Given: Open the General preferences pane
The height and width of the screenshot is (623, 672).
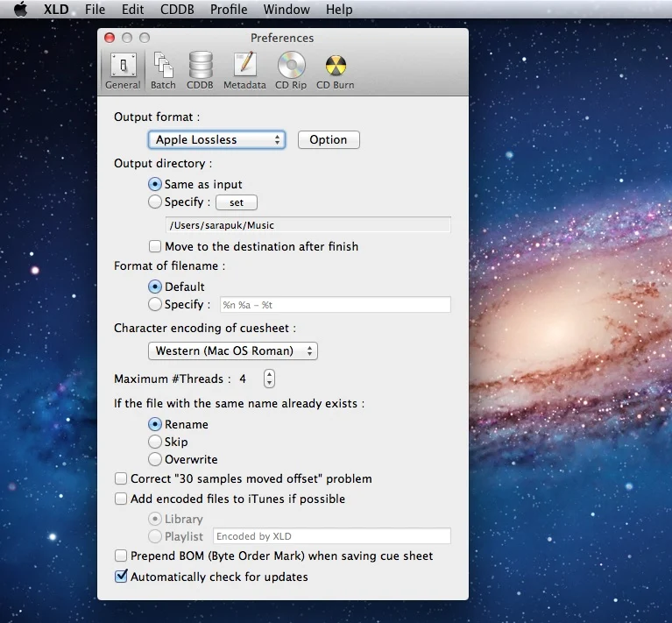Looking at the screenshot, I should tap(123, 71).
